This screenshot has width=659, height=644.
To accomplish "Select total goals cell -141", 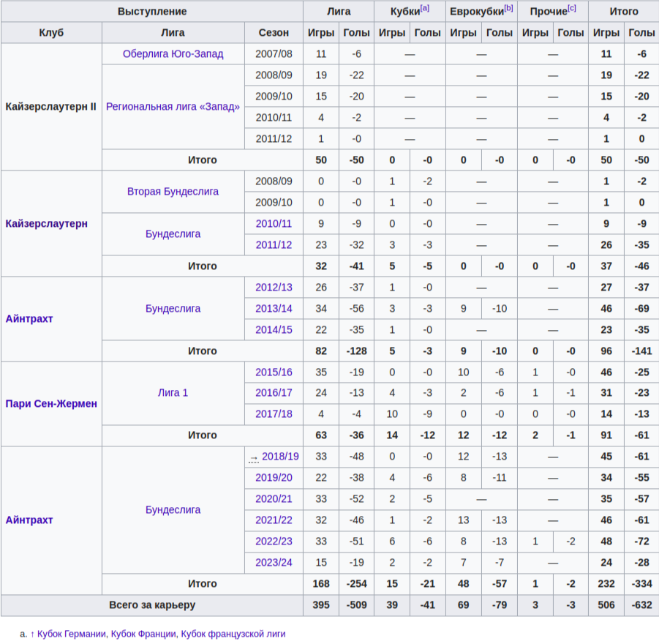I will tap(641, 351).
